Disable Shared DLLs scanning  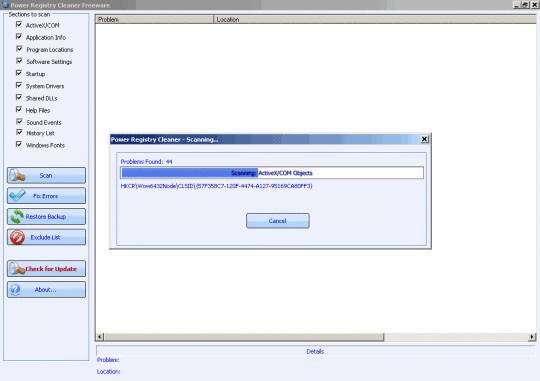click(x=19, y=97)
